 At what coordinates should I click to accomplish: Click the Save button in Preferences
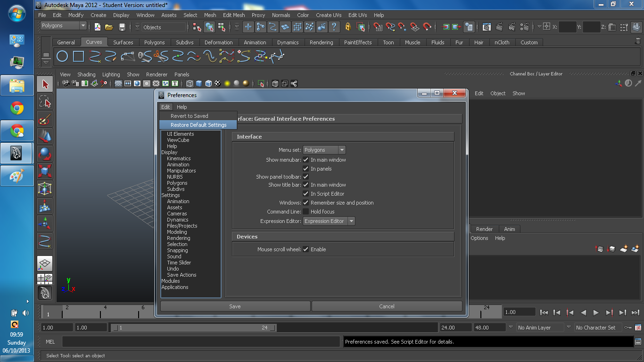click(235, 306)
